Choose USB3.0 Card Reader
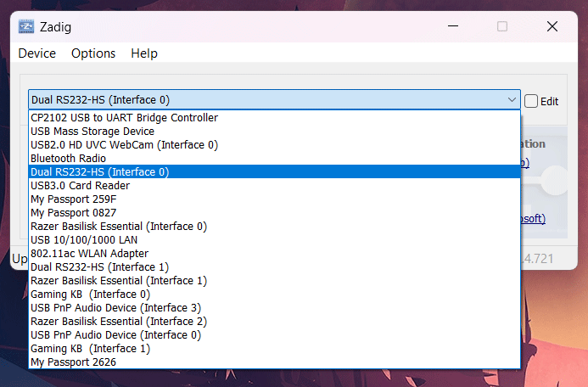The image size is (588, 387). tap(275, 186)
